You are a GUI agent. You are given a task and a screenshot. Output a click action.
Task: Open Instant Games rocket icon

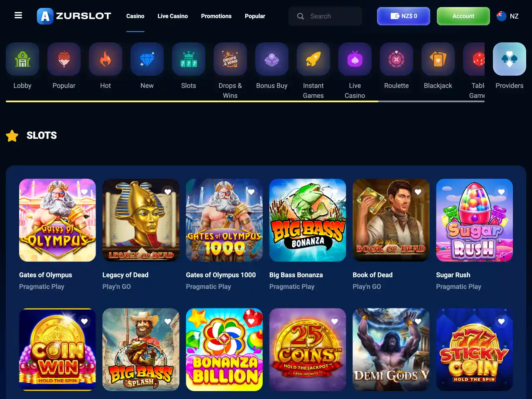(x=313, y=59)
